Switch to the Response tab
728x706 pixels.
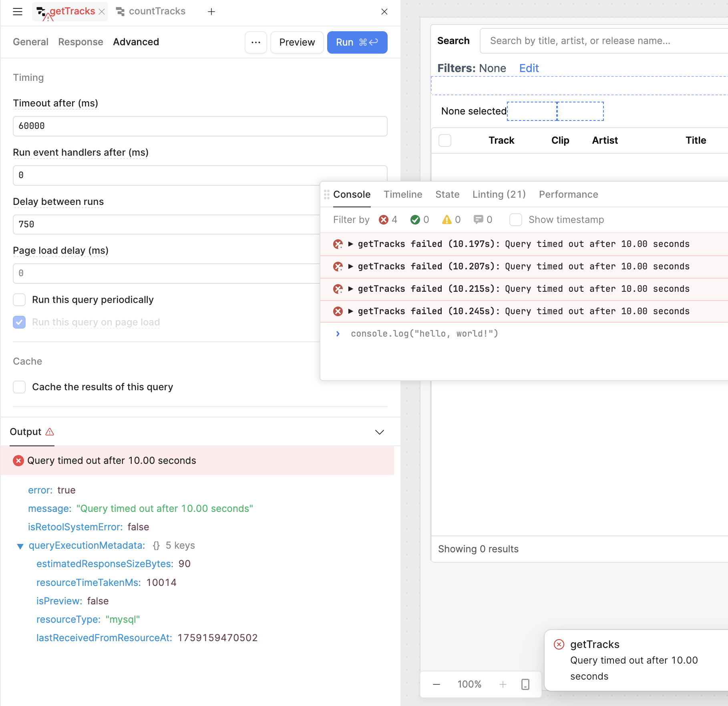point(80,42)
